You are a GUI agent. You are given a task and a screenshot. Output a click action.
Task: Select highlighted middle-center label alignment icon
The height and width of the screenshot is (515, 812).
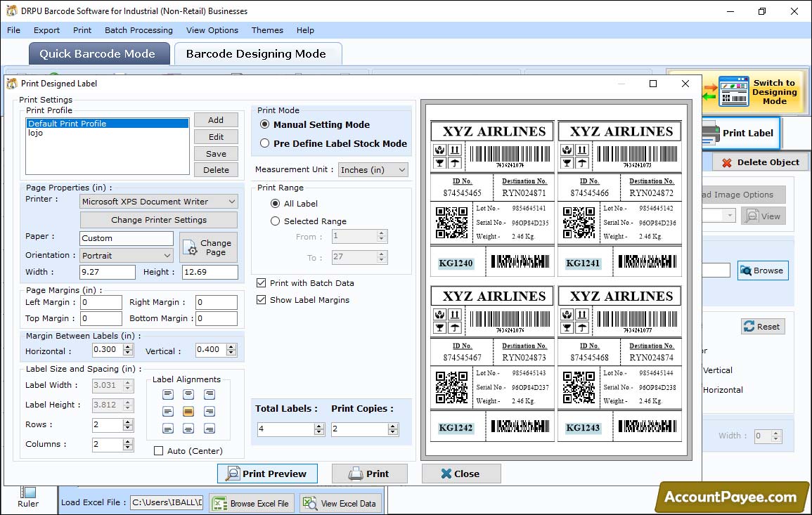pyautogui.click(x=188, y=412)
